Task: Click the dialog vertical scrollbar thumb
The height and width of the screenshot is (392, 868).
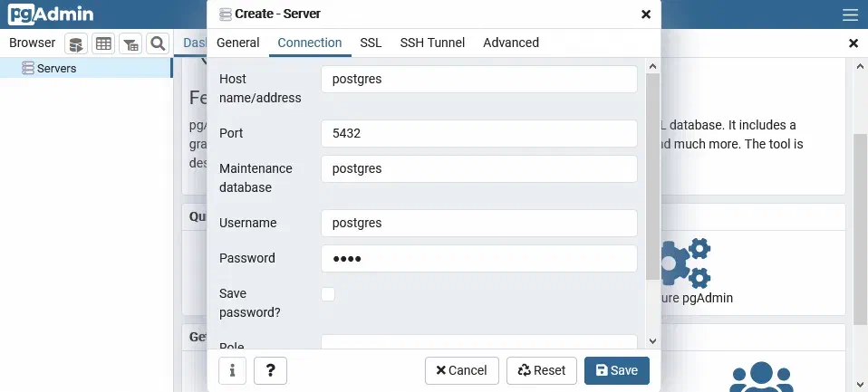Action: click(652, 177)
